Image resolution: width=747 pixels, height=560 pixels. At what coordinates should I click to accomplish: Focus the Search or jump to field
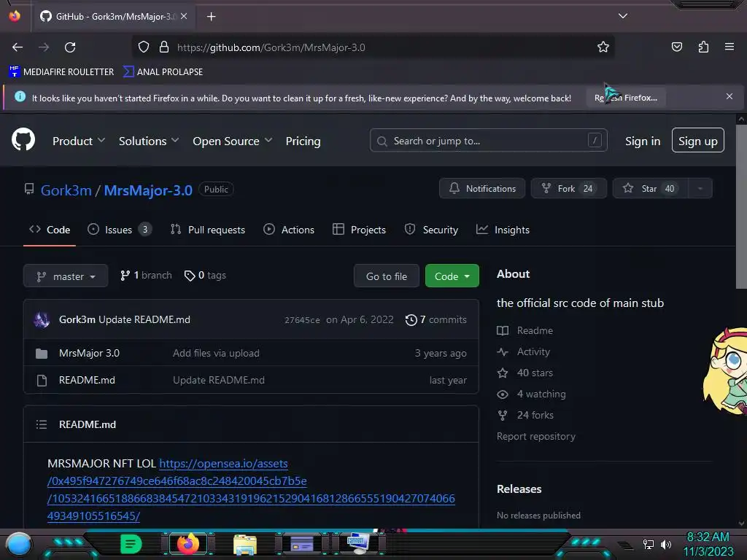point(488,141)
